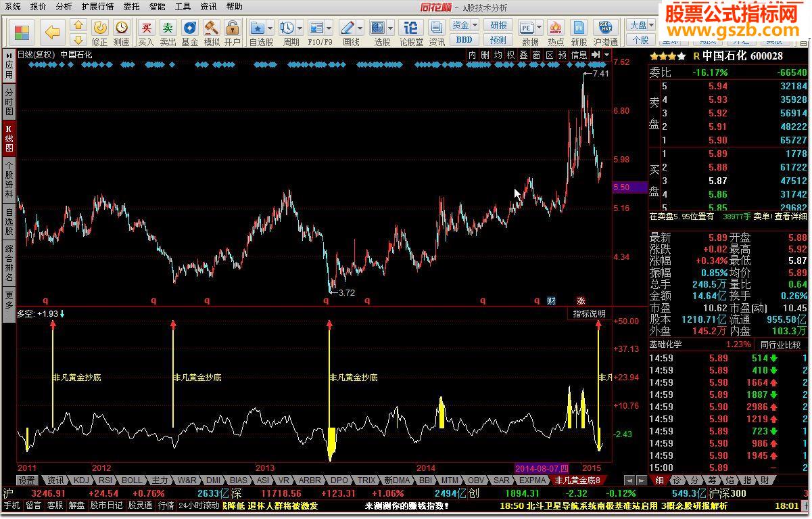Open the F10/F9 company info icon
Screen dimensions: 812x519
pos(316,28)
